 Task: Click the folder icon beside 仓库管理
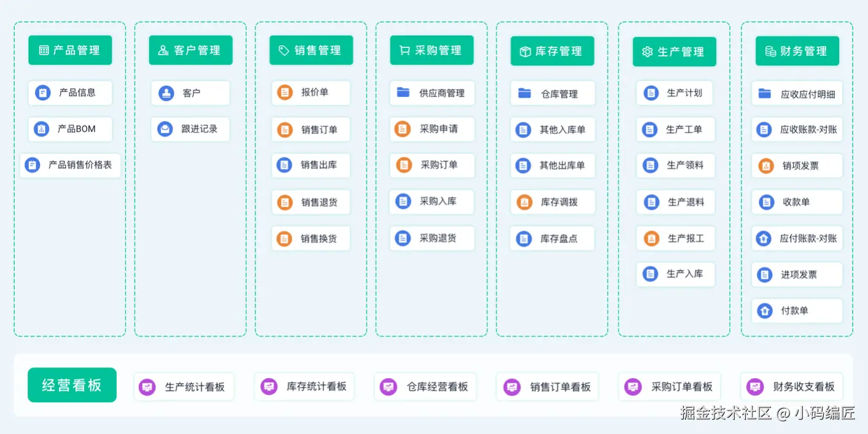click(x=524, y=93)
